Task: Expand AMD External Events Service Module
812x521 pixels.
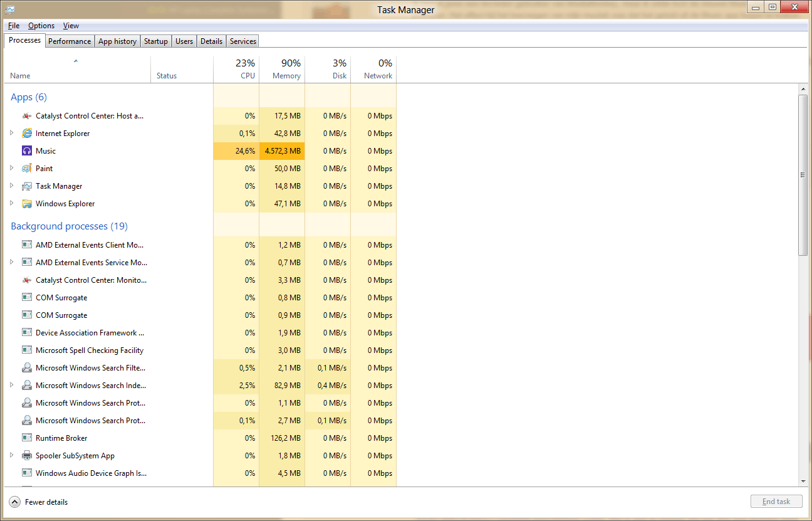Action: click(12, 262)
